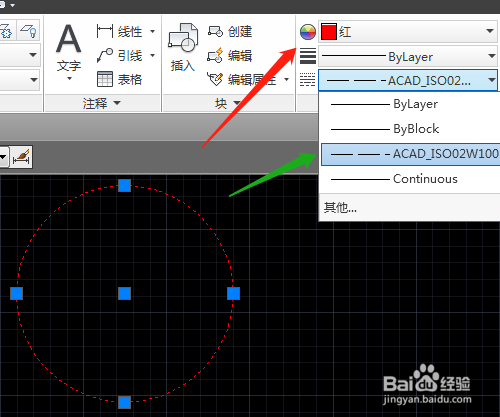Click the red color swatch
The image size is (500, 417).
tap(329, 32)
